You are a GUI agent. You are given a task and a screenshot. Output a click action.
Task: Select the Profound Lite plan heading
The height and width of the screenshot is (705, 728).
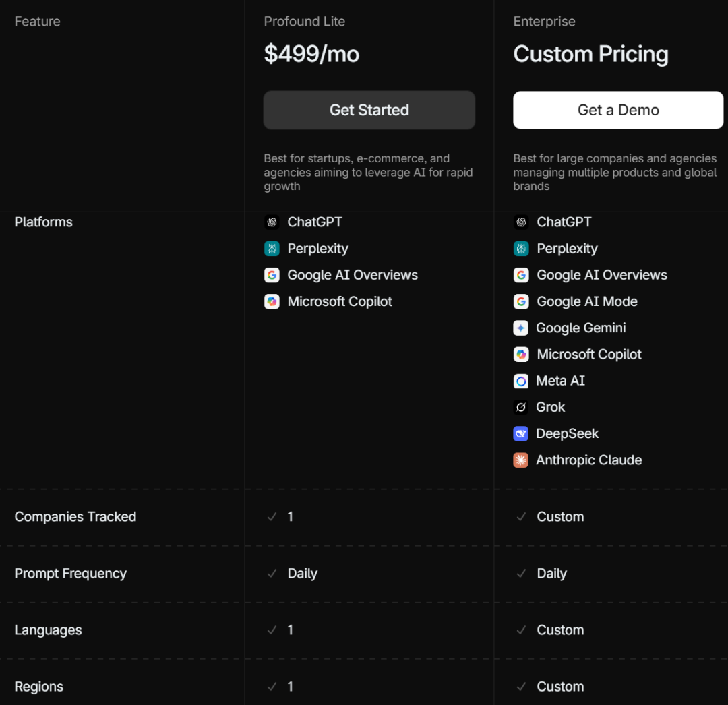point(304,22)
